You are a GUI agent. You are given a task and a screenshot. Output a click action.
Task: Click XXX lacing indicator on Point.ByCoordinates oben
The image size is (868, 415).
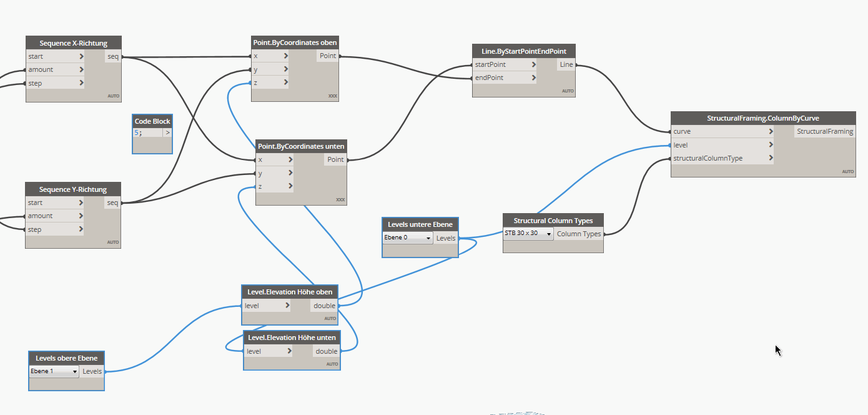point(332,96)
